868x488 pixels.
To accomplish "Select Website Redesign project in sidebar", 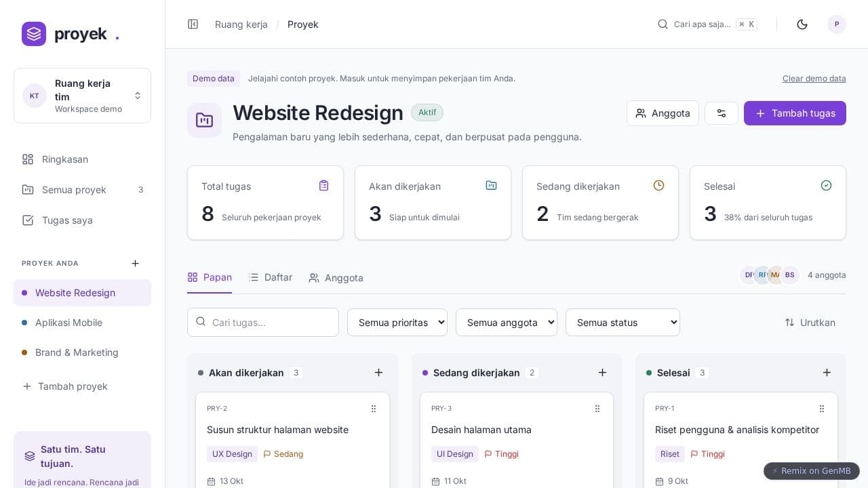I will pyautogui.click(x=82, y=293).
